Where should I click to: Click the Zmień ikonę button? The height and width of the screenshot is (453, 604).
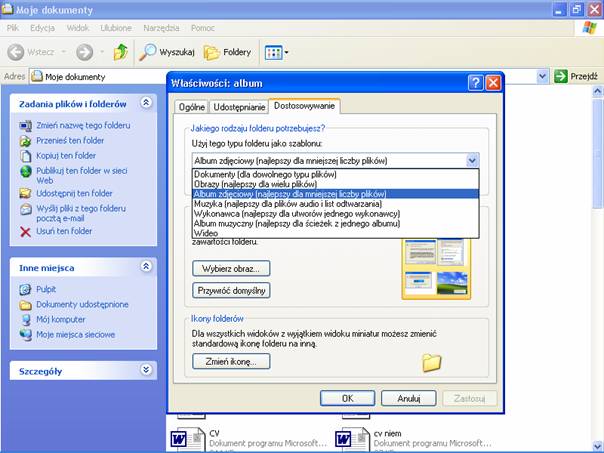(231, 361)
